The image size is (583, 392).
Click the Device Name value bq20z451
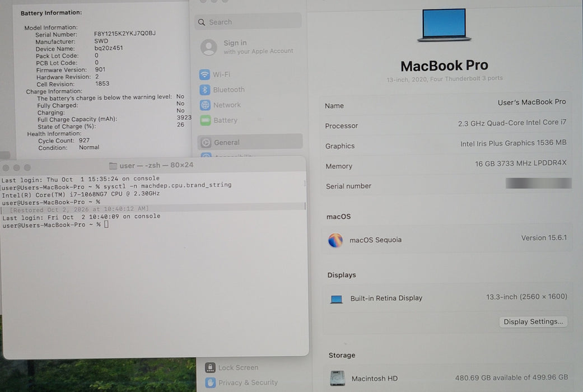[x=108, y=48]
